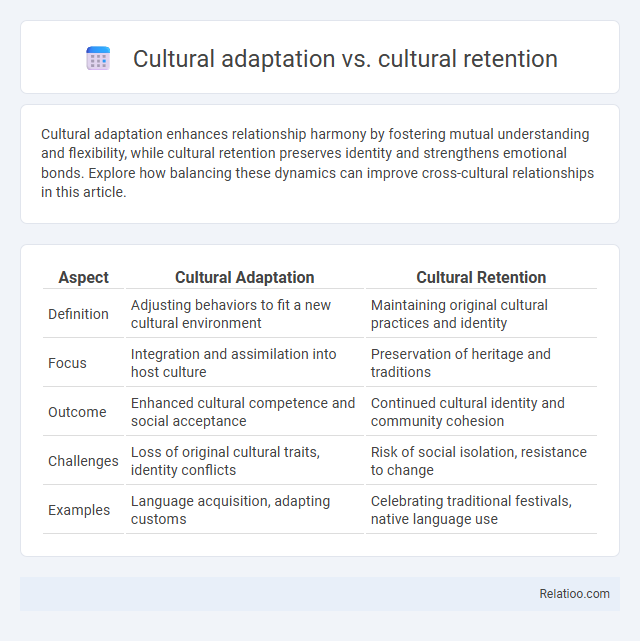This screenshot has width=640, height=641.
Task: Click 'Language acquisition, adapting customs' cell
Action: (230, 510)
